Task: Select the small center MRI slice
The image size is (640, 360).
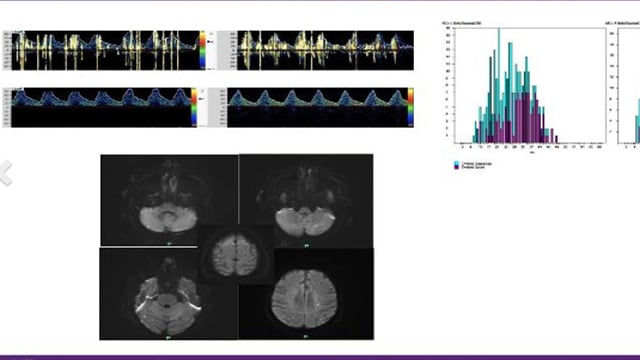Action: [236, 255]
